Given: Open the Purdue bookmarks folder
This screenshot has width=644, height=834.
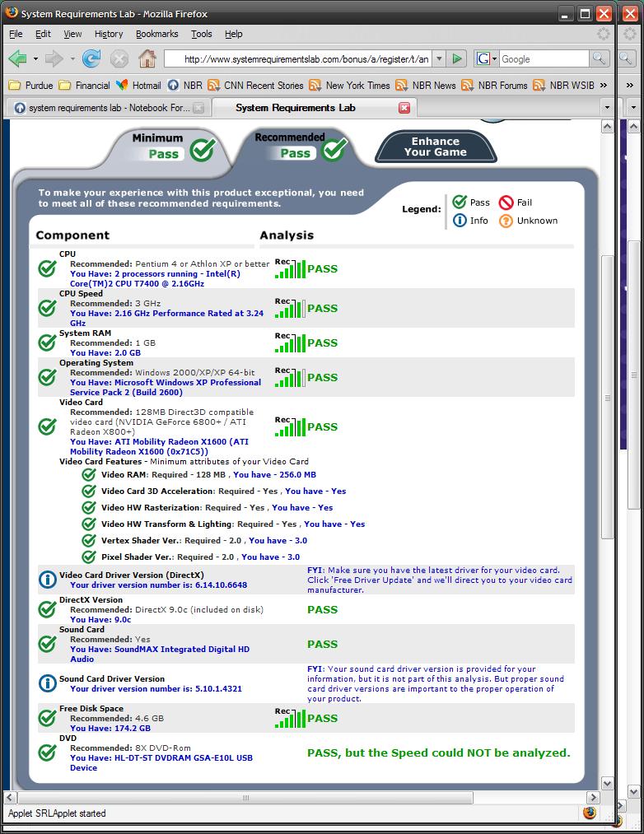Looking at the screenshot, I should pos(30,85).
